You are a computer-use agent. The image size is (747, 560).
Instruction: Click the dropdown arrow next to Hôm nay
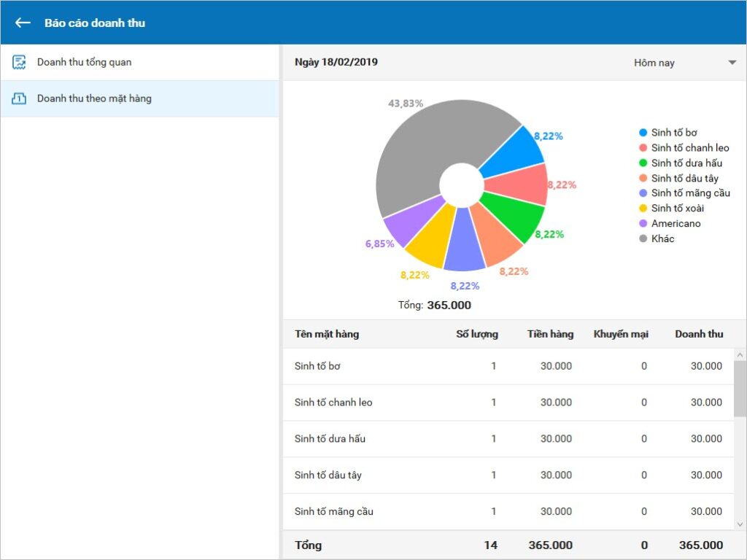732,63
